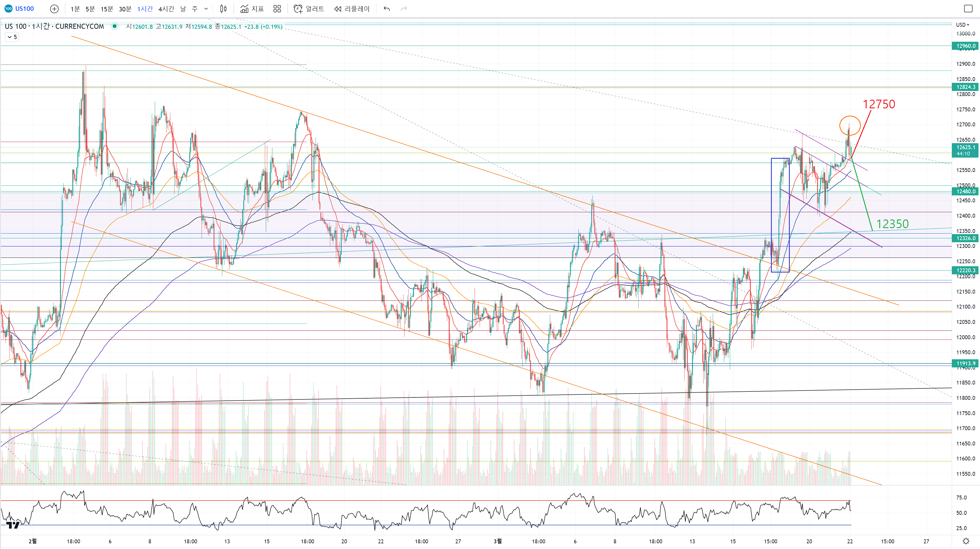This screenshot has width=980, height=549.
Task: Open the indicator templates grid icon
Action: (277, 9)
